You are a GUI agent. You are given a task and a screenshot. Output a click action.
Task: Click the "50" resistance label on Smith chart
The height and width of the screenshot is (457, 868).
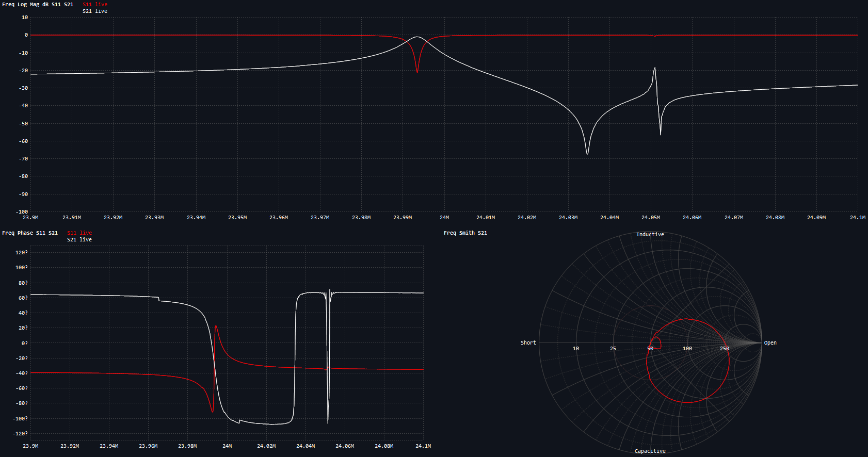pyautogui.click(x=650, y=348)
